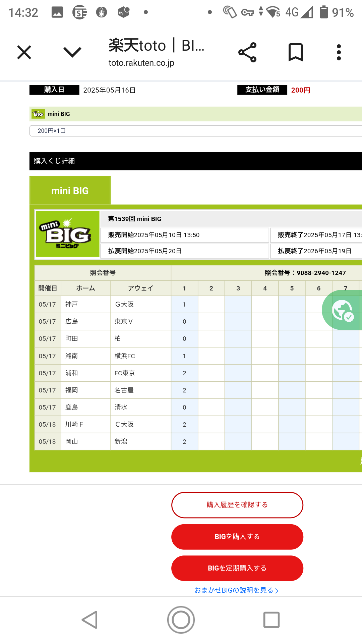Expand the tab minimize chevron

[x=72, y=52]
